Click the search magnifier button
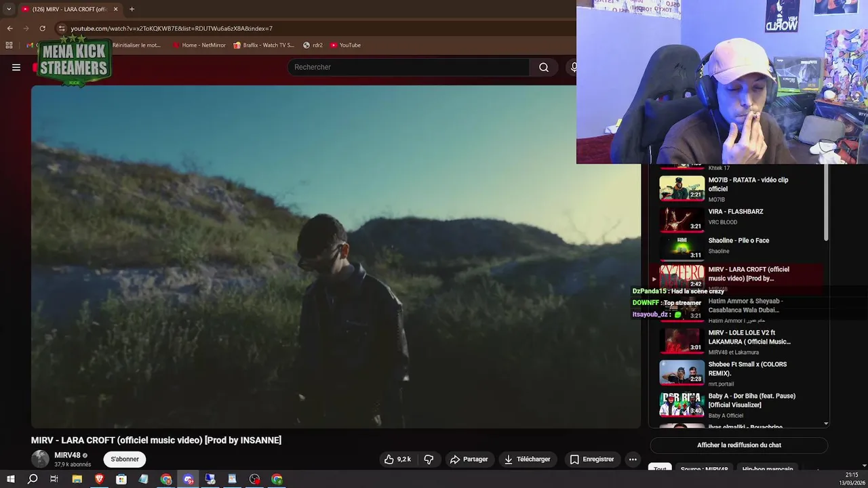This screenshot has width=868, height=488. pos(544,67)
